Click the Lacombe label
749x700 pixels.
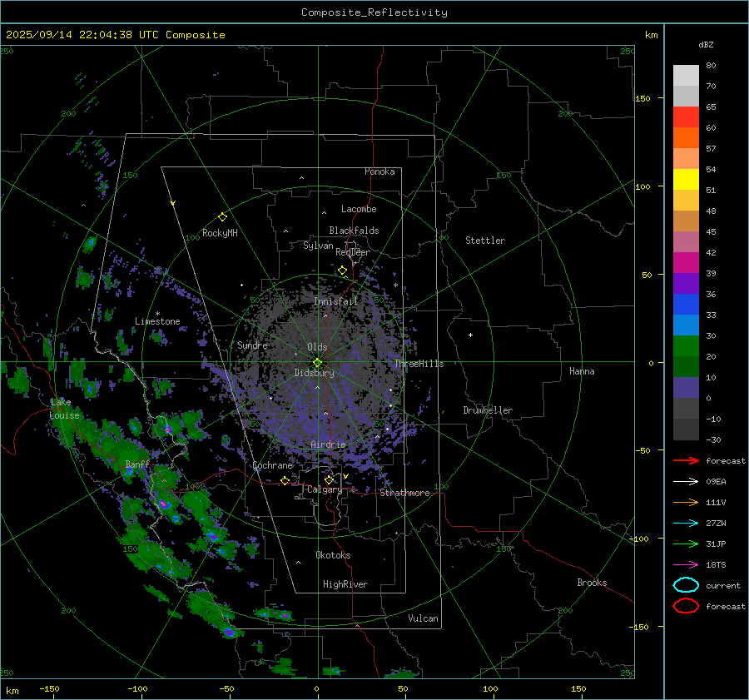pos(359,209)
